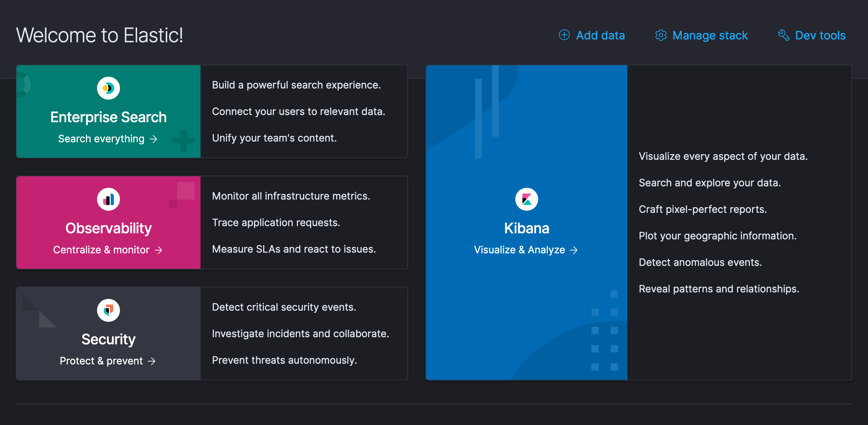Image resolution: width=868 pixels, height=425 pixels.
Task: Click the gear icon beside Manage stack
Action: [x=661, y=35]
